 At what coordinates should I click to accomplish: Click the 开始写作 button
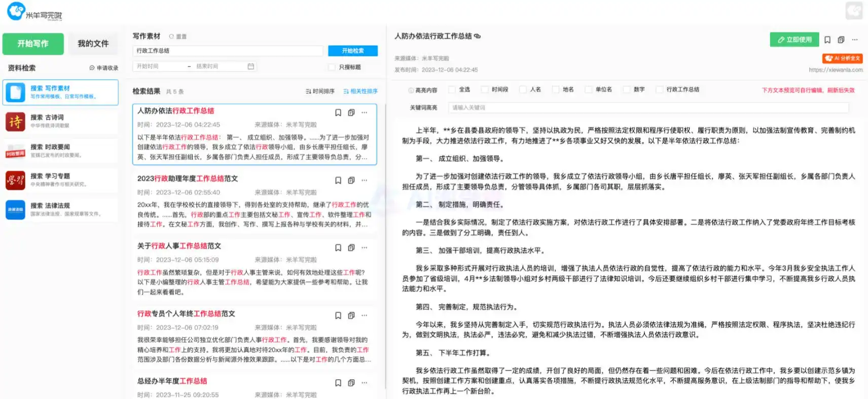click(33, 44)
